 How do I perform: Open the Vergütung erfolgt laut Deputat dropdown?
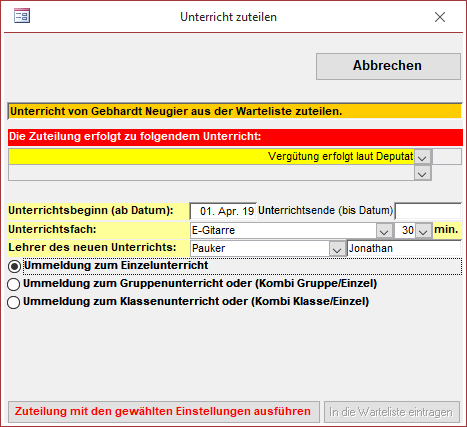422,157
